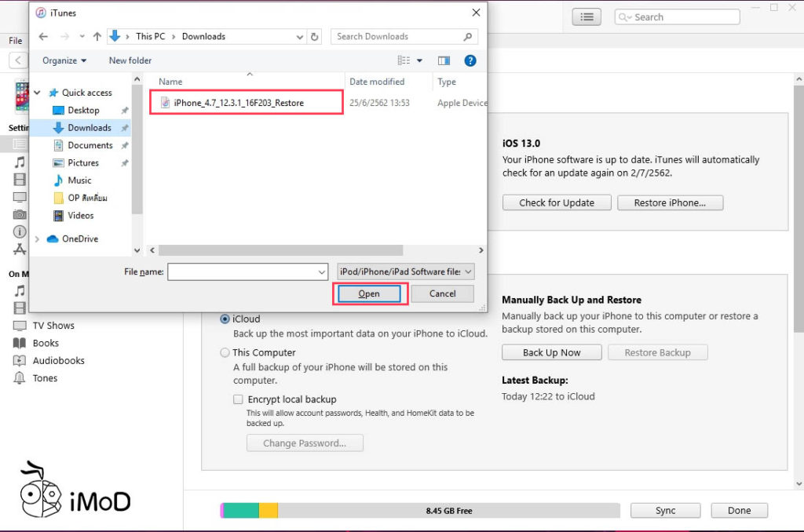
Task: Open the iTunes list view button
Action: click(x=587, y=17)
